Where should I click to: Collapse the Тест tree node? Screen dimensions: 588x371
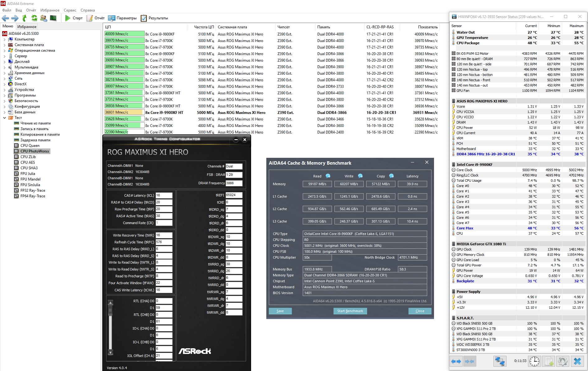[x=4, y=118]
